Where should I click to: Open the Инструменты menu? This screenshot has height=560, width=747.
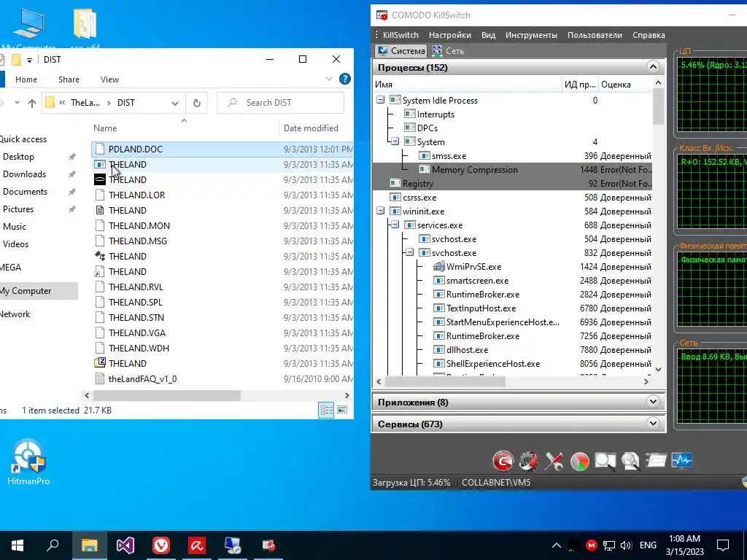coord(531,35)
